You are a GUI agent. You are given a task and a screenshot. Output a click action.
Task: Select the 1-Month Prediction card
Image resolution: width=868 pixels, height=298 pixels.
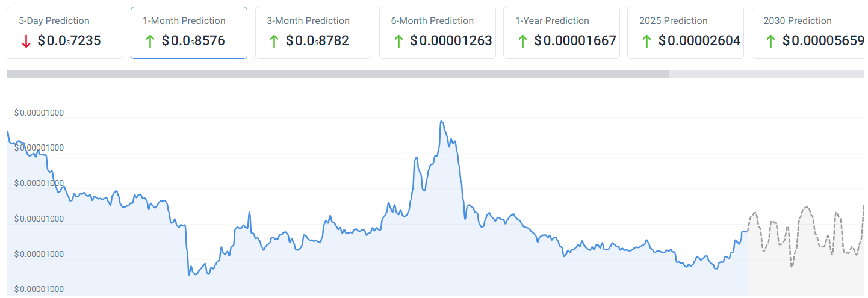pyautogui.click(x=189, y=33)
